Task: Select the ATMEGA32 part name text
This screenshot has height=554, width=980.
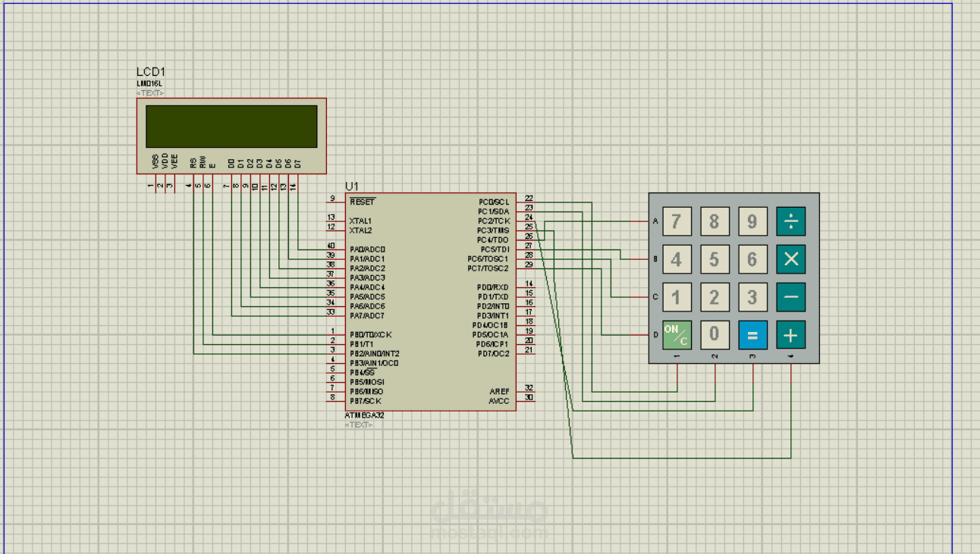Action: [364, 415]
